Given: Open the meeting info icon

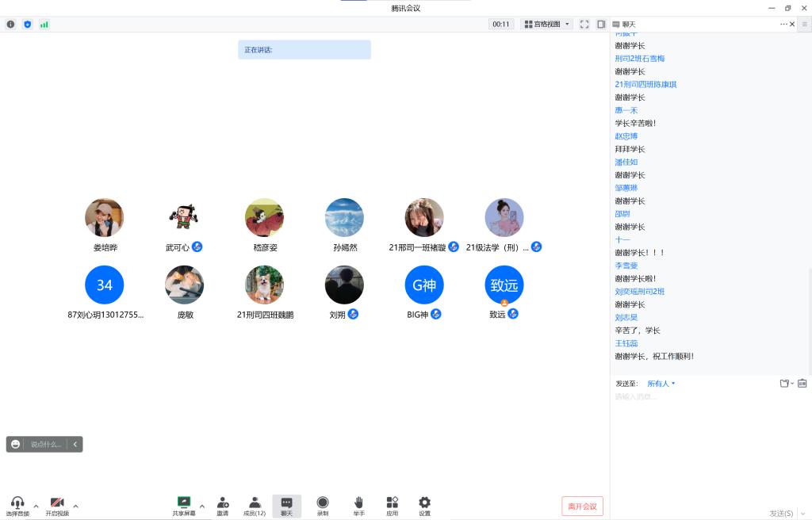Looking at the screenshot, I should (x=10, y=25).
